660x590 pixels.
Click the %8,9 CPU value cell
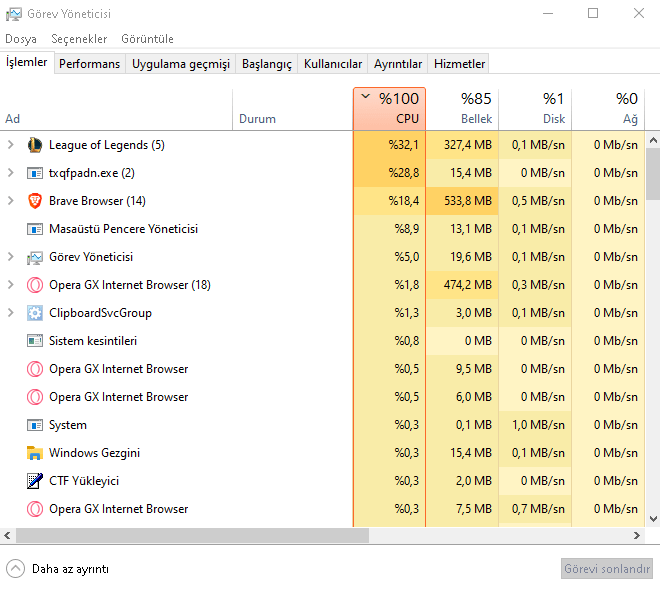(389, 229)
